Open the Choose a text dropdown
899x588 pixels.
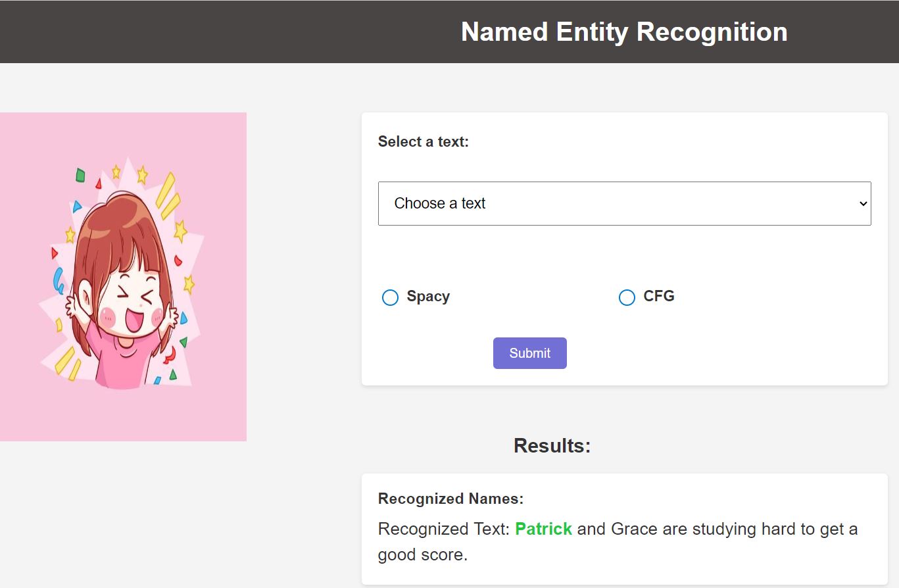pyautogui.click(x=624, y=203)
